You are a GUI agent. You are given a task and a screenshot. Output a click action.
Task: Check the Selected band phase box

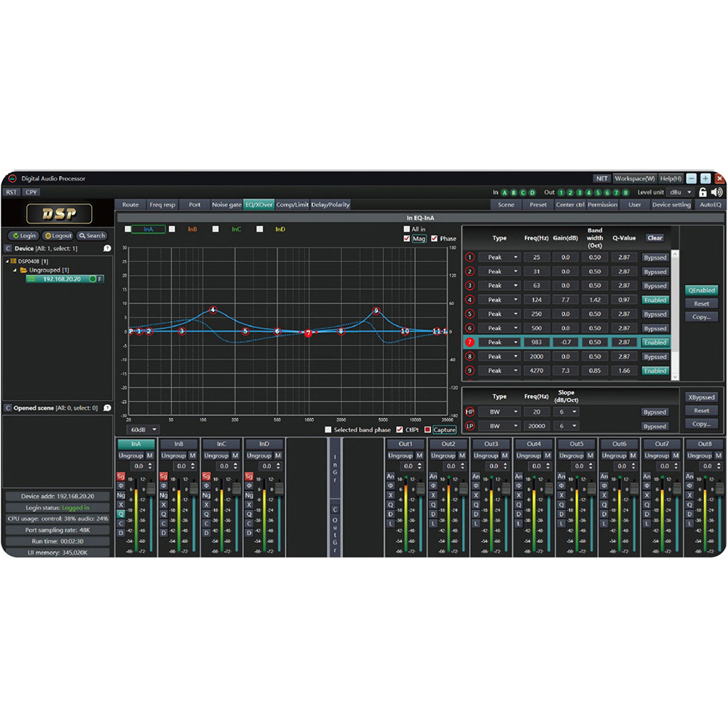(328, 430)
